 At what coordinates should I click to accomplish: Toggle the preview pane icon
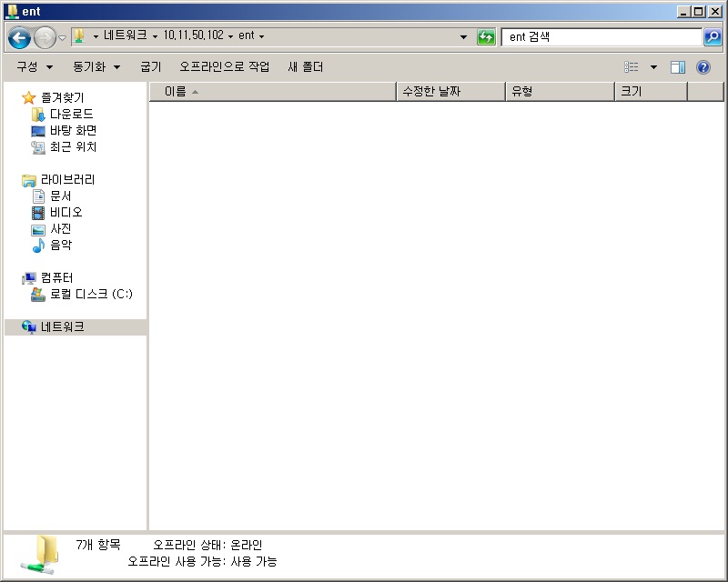[677, 67]
